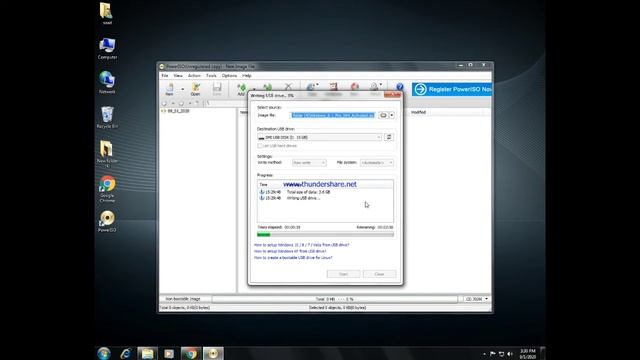Viewport: 640px width, 360px height.
Task: Click the Add files toolbar icon
Action: [241, 89]
